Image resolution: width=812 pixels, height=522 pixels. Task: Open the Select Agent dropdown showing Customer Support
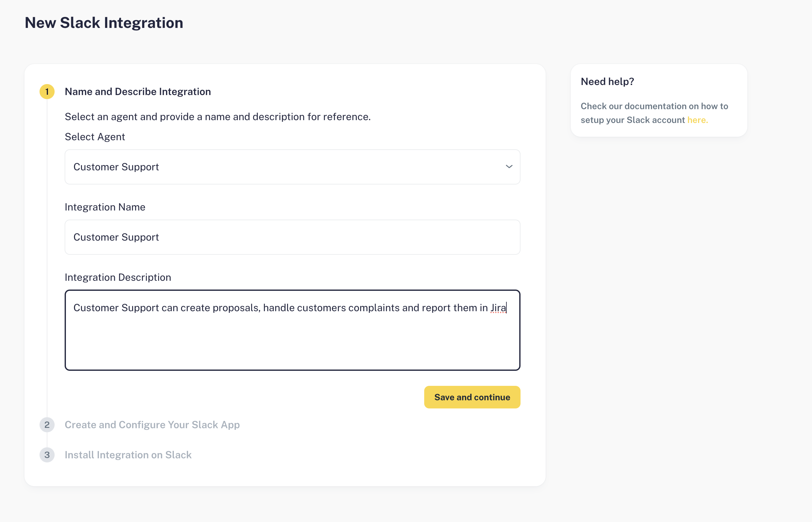[x=292, y=167]
